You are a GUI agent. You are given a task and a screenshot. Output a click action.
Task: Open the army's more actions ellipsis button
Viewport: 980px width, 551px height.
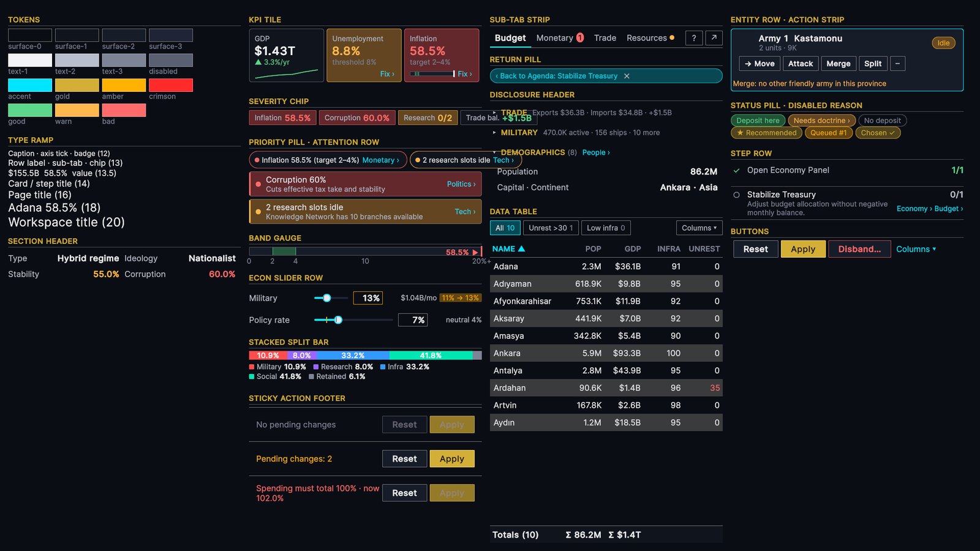(x=897, y=64)
